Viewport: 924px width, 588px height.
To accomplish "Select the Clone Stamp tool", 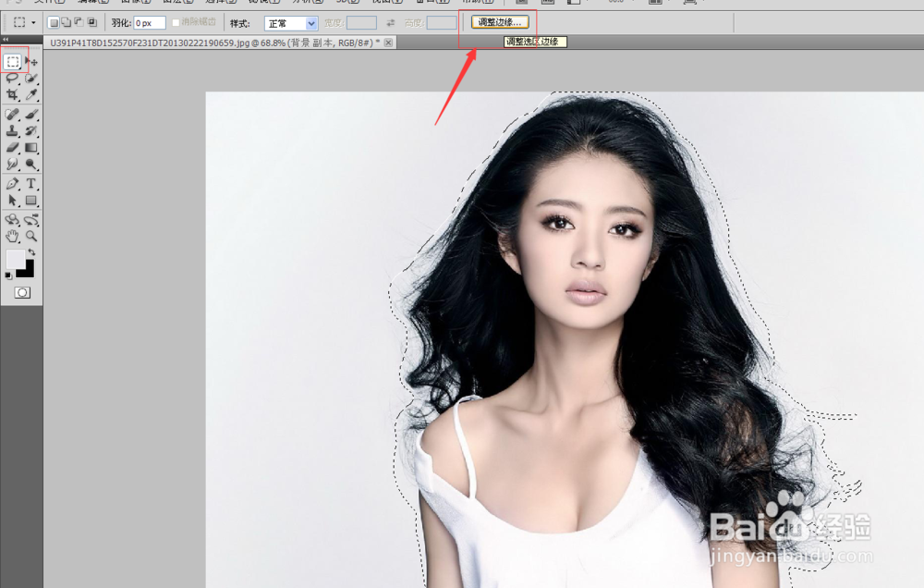I will [x=12, y=131].
